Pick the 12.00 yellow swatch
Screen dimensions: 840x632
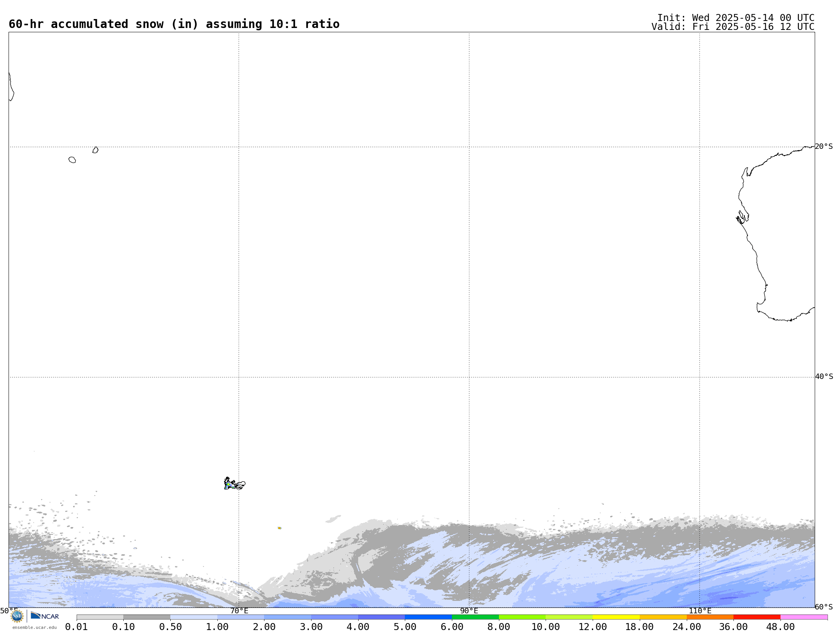[x=616, y=617]
